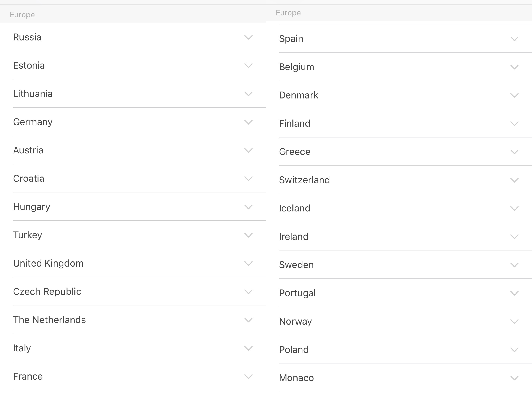
Task: Expand the United Kingdom chevron
Action: click(248, 263)
